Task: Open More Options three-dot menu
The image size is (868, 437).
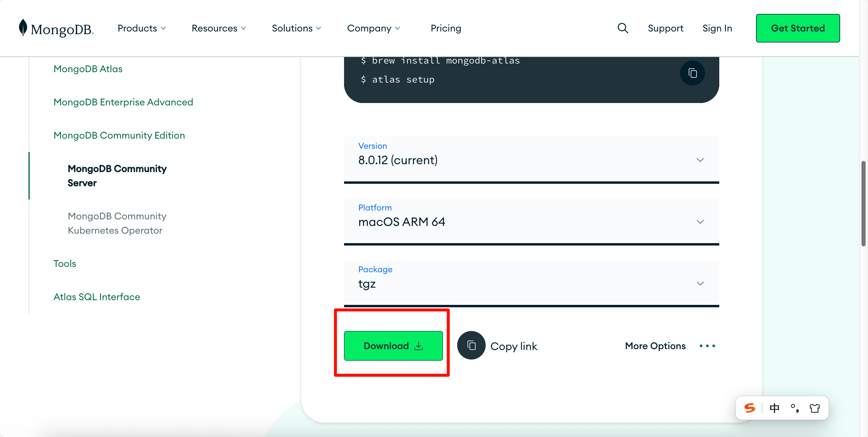Action: [x=707, y=346]
